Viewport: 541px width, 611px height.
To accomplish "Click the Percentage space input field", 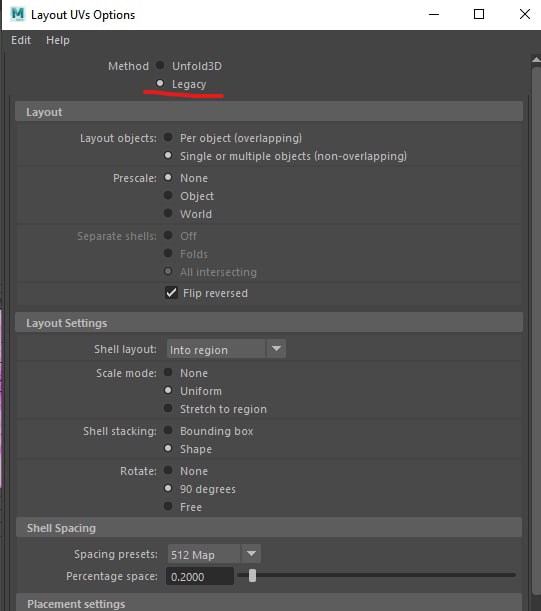I will pyautogui.click(x=200, y=576).
